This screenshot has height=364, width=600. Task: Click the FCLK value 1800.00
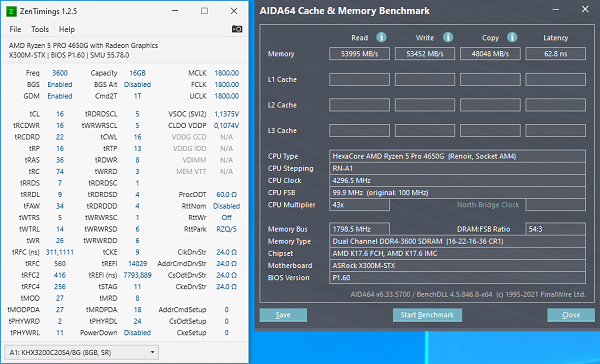(227, 85)
